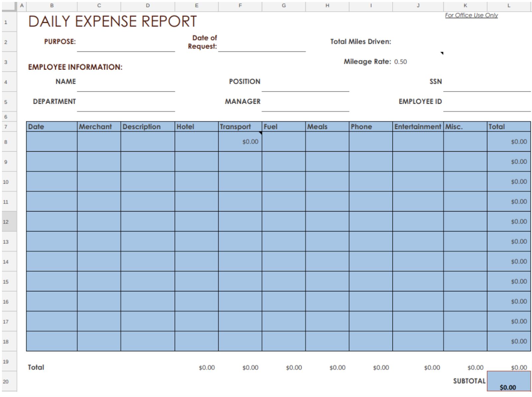Click row 18 Total $0.00 cell
Image resolution: width=532 pixels, height=397 pixels.
click(509, 341)
